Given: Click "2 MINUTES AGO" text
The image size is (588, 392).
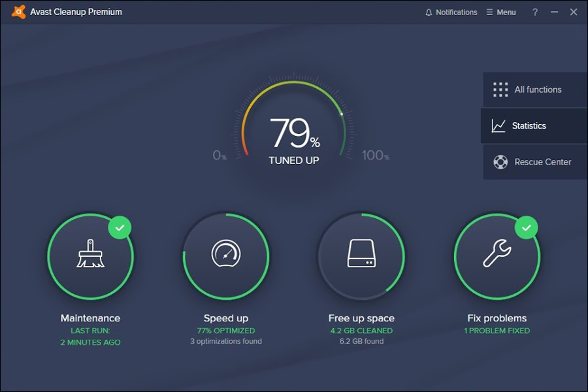Looking at the screenshot, I should (90, 342).
